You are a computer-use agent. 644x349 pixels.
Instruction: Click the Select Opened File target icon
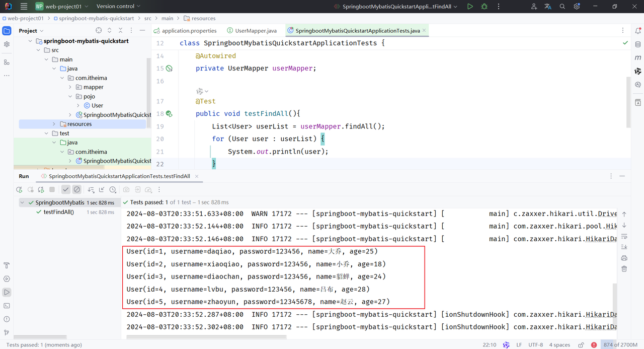click(99, 31)
